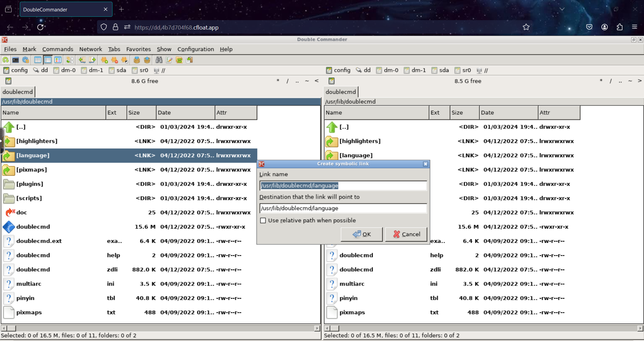Open right panel directory hotlist asterisk button
Image resolution: width=644 pixels, height=341 pixels.
point(601,81)
